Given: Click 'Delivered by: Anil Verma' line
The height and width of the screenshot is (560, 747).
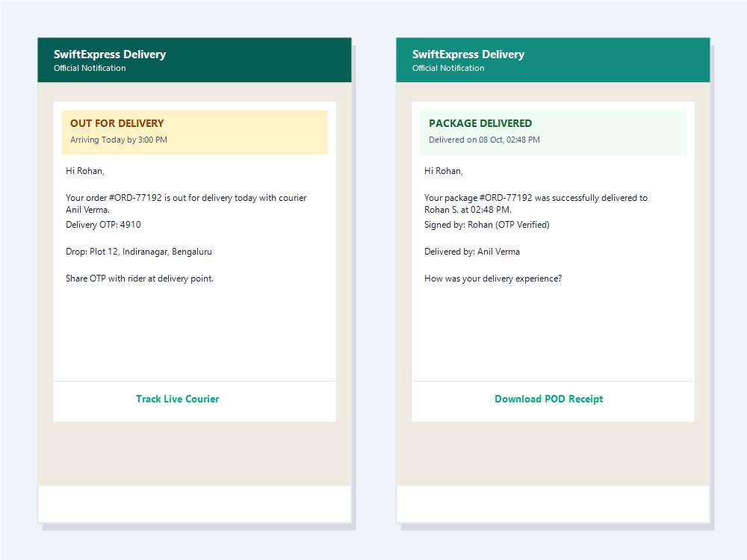Looking at the screenshot, I should click(x=472, y=252).
